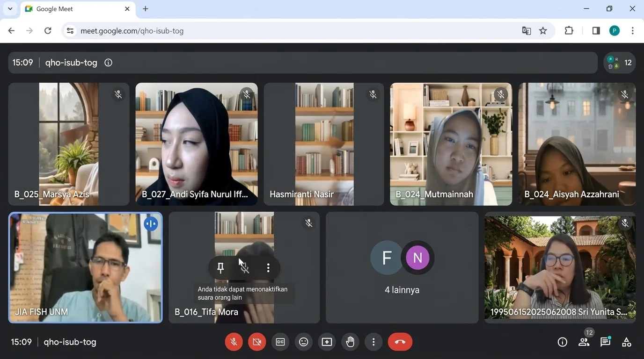Click the address bar URL

tap(132, 31)
